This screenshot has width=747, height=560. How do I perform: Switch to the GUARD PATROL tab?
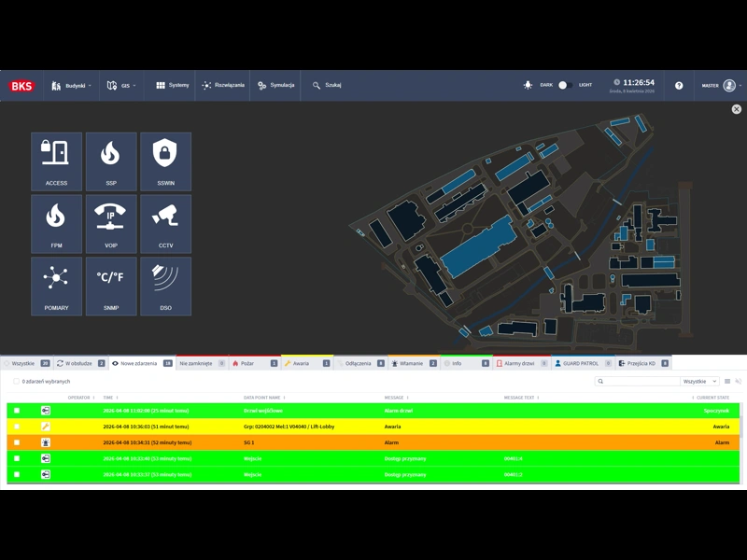[583, 363]
